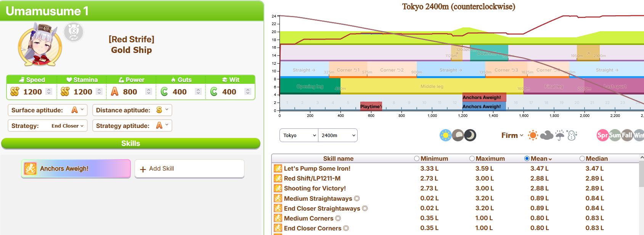The width and height of the screenshot is (644, 235).
Task: Choose sunny weather icon
Action: tap(533, 135)
